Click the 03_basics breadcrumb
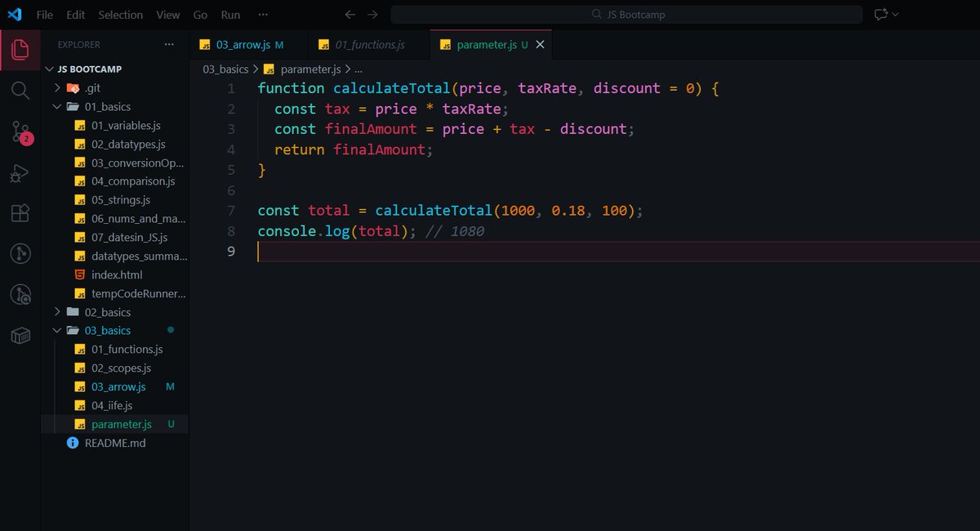Image resolution: width=980 pixels, height=531 pixels. tap(225, 70)
